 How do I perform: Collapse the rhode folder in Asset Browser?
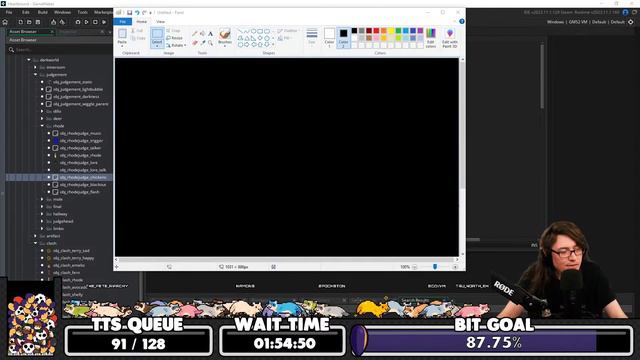click(42, 126)
